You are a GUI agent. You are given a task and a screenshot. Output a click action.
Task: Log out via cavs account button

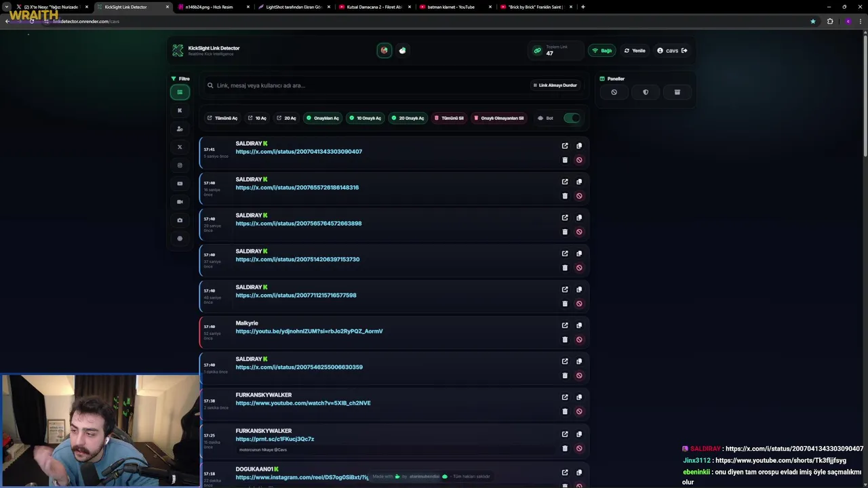tap(672, 51)
